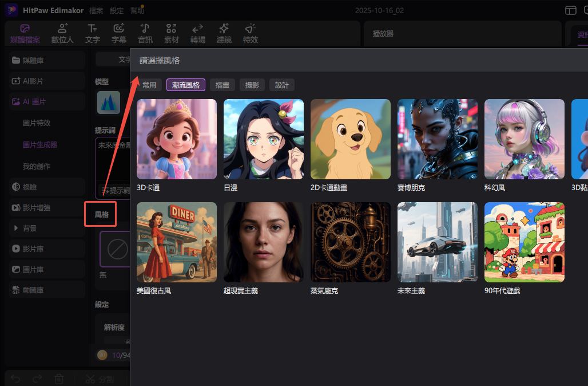Open the 濾鏡 filters panel

[224, 33]
